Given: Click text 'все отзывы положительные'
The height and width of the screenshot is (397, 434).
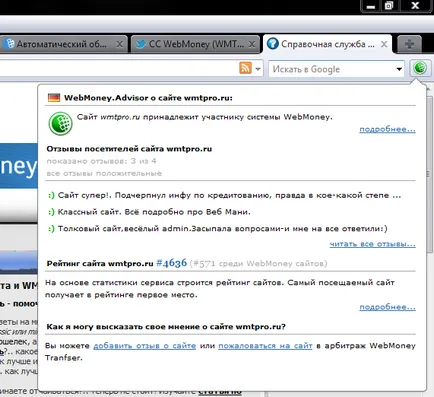Looking at the screenshot, I should pos(104,173).
